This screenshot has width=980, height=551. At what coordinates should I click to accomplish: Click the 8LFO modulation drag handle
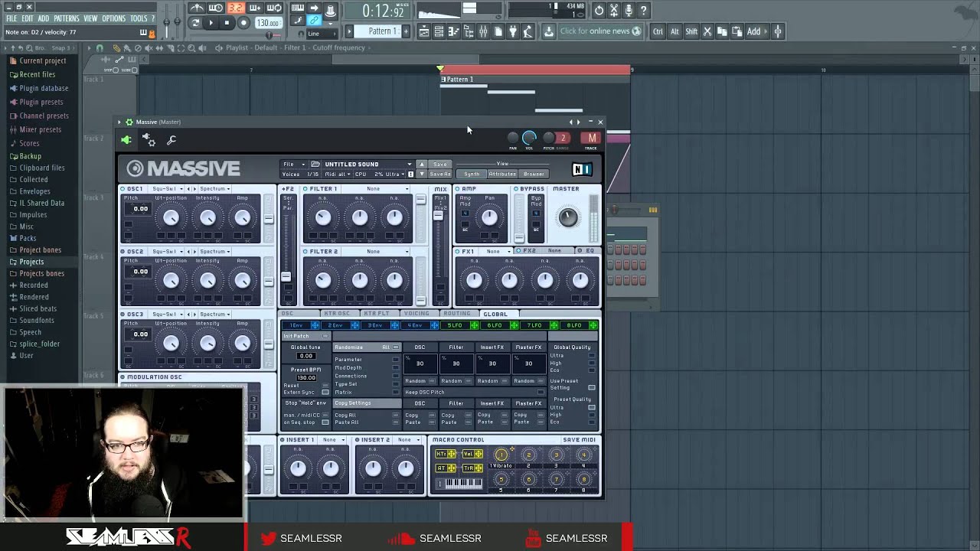[593, 326]
